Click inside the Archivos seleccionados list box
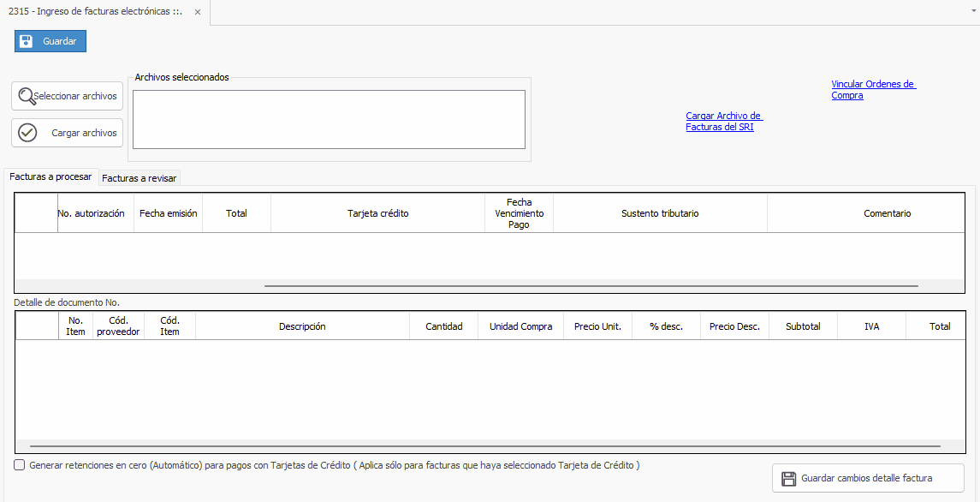 coord(329,119)
